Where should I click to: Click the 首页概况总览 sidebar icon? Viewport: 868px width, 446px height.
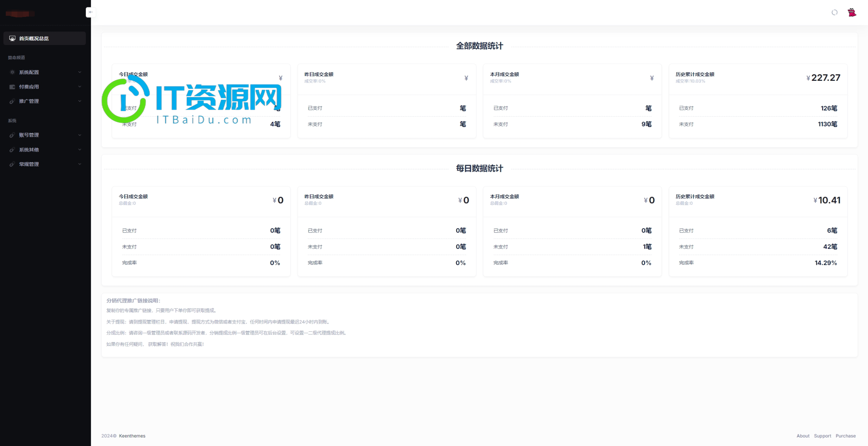(12, 38)
